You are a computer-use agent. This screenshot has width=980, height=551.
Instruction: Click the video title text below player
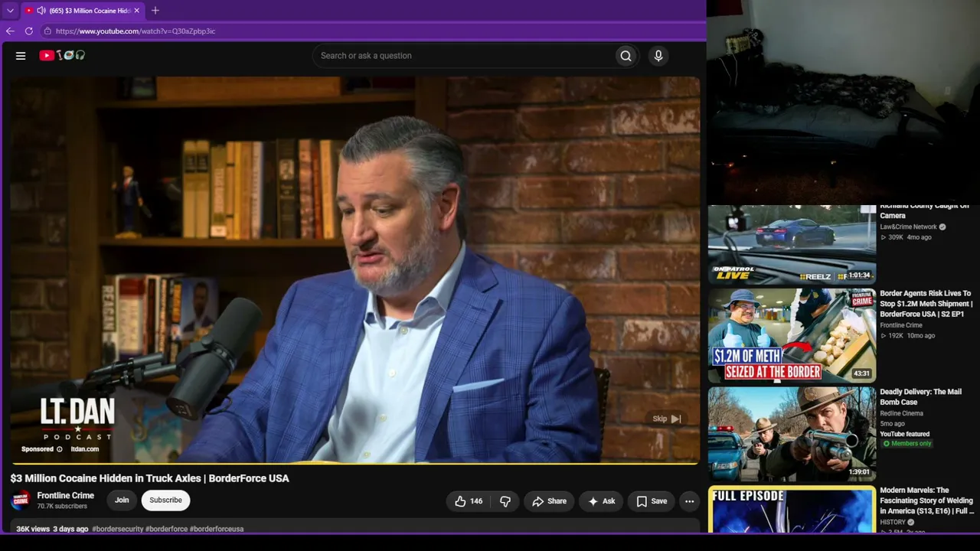[149, 478]
